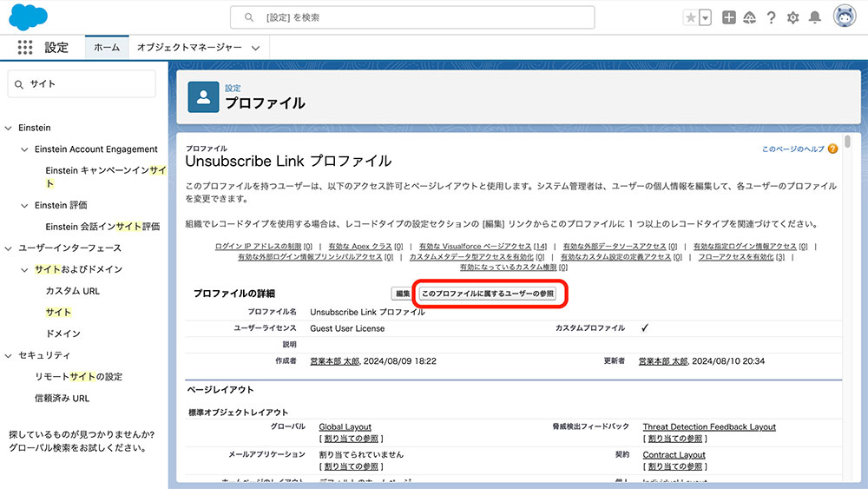Viewport: 868px width, 489px height.
Task: Switch to the オブジェクトマネージャー tab
Action: point(189,48)
